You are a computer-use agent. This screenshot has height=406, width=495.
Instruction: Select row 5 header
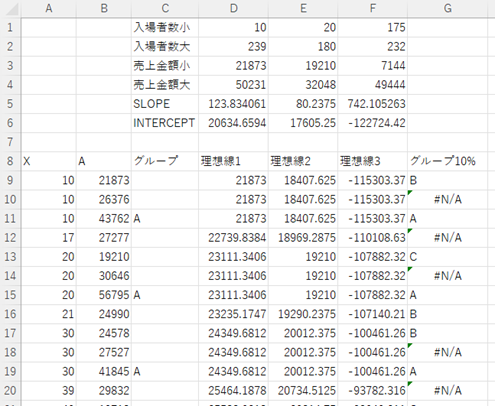pyautogui.click(x=10, y=104)
